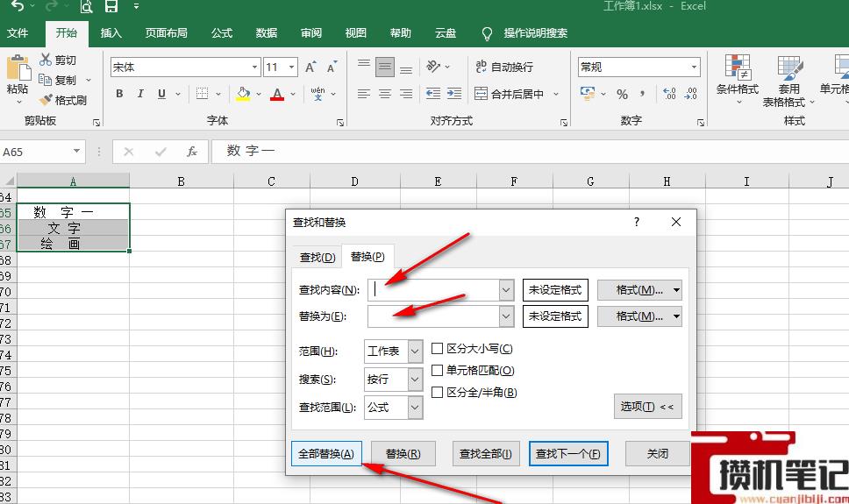849x504 pixels.
Task: Open the font size 11 dropdown
Action: point(291,67)
